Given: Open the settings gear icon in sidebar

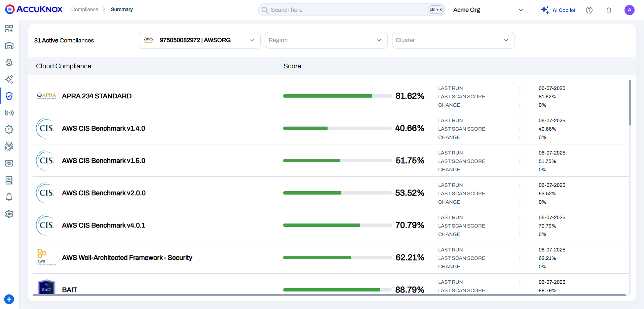Looking at the screenshot, I should tap(9, 214).
